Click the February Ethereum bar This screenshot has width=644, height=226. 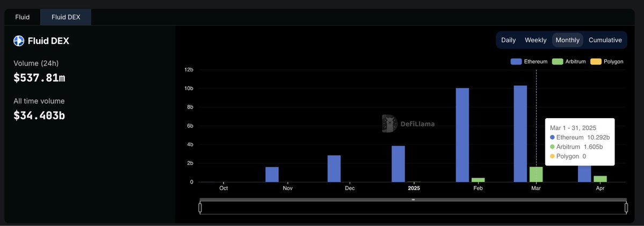(x=462, y=135)
